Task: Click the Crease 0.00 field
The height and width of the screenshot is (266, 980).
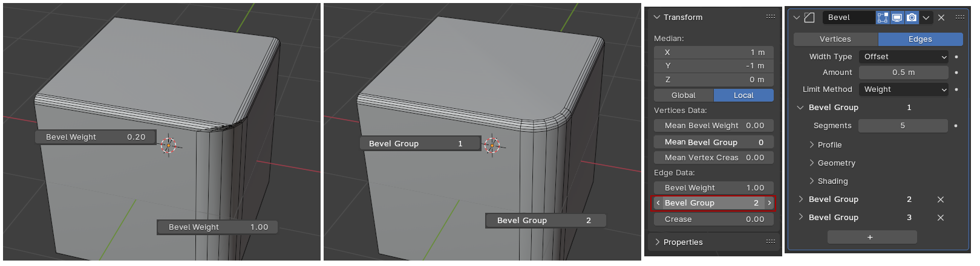Action: pyautogui.click(x=714, y=219)
